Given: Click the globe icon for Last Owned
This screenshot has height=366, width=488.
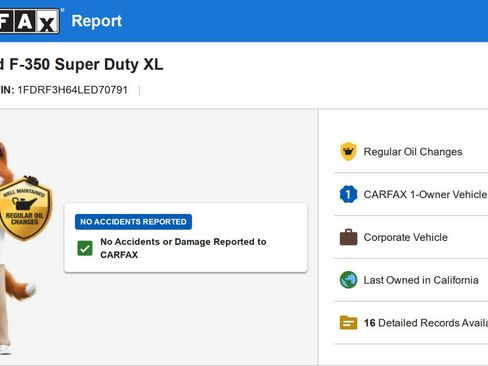Looking at the screenshot, I should [x=348, y=280].
